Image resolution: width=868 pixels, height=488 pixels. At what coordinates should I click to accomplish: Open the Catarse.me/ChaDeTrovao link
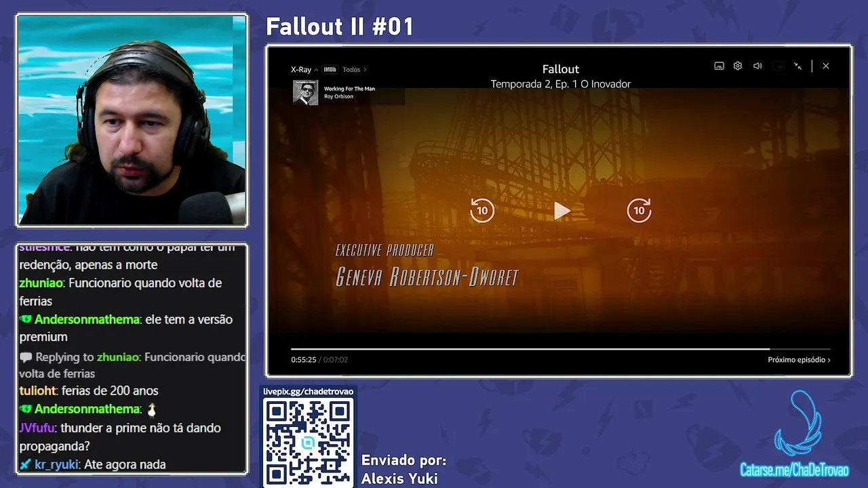tap(794, 470)
